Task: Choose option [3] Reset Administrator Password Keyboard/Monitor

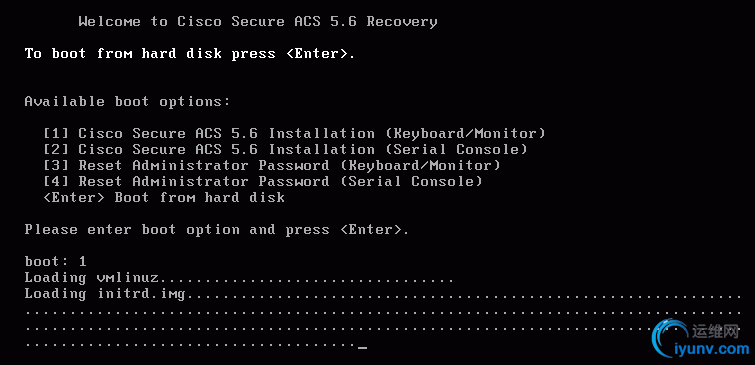Action: point(272,166)
